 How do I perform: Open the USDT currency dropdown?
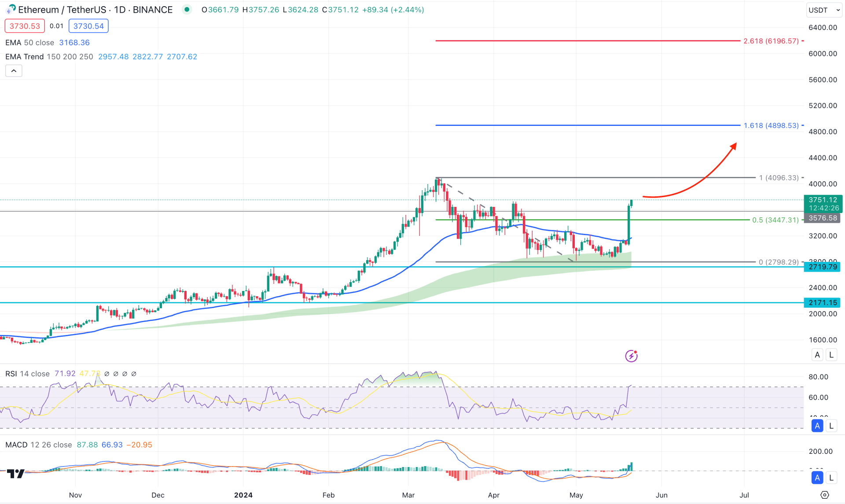tap(824, 10)
